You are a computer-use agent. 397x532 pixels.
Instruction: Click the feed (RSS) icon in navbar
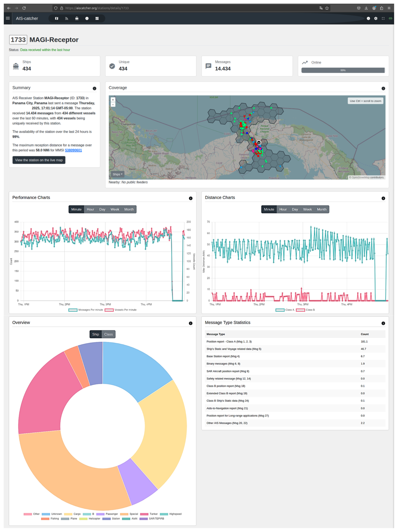point(67,18)
